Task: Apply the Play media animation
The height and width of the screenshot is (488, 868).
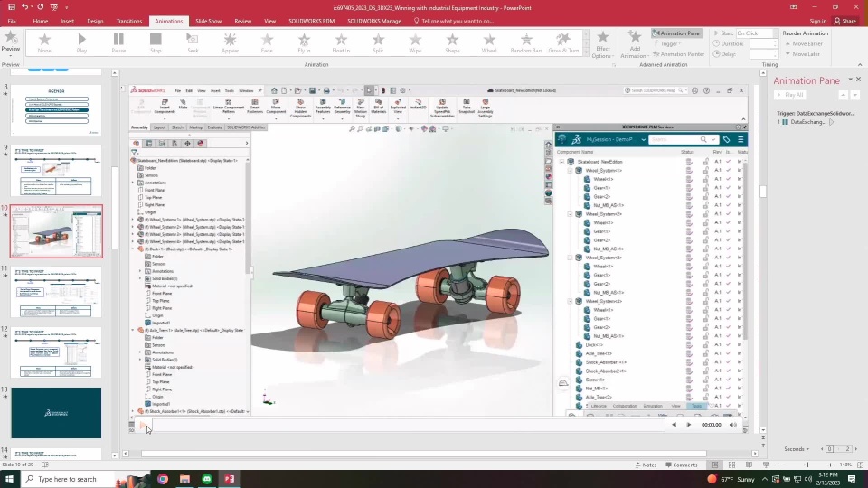Action: pyautogui.click(x=81, y=43)
